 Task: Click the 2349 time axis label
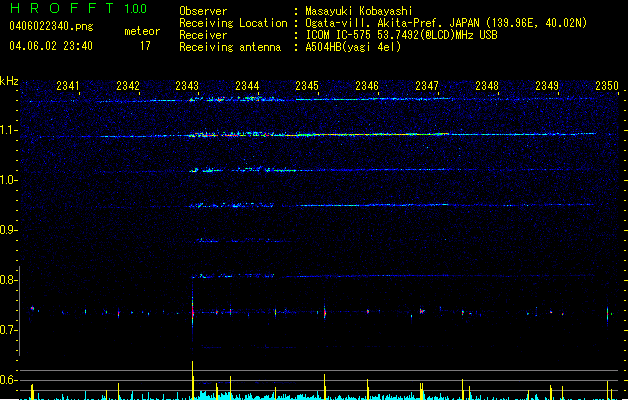(547, 86)
